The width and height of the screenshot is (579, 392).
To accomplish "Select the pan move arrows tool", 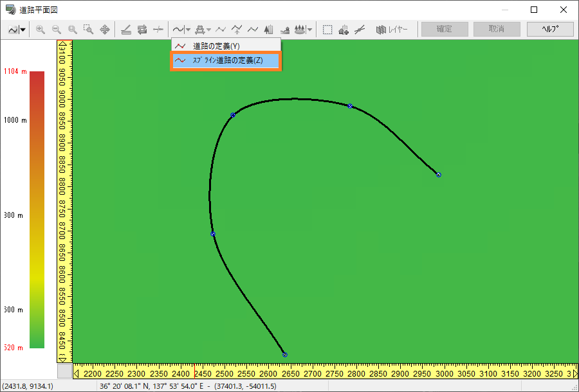I will pos(105,30).
